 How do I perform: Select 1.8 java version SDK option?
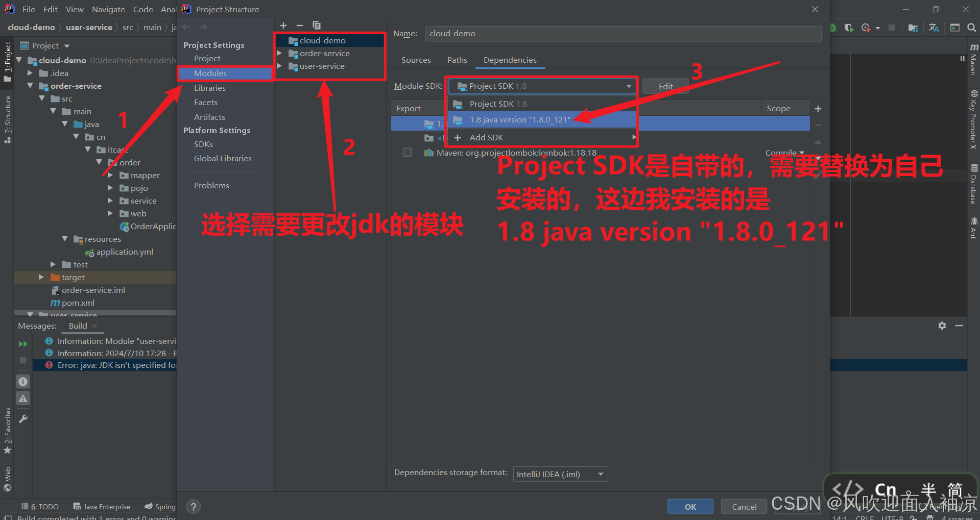point(542,120)
